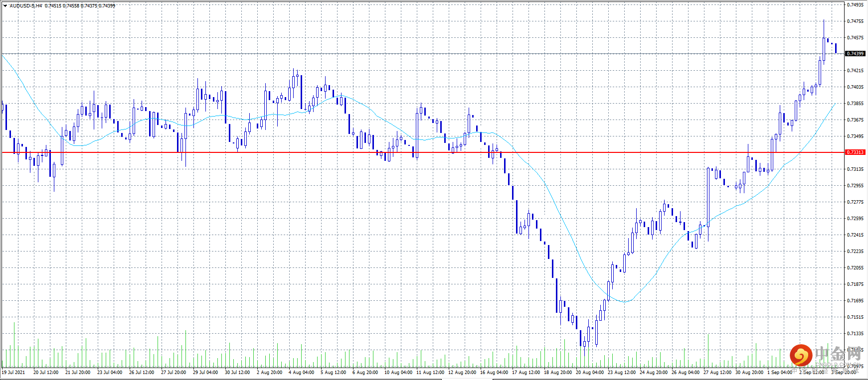Click the 0.71515 price scale label
Image resolution: width=868 pixels, height=380 pixels.
click(856, 317)
